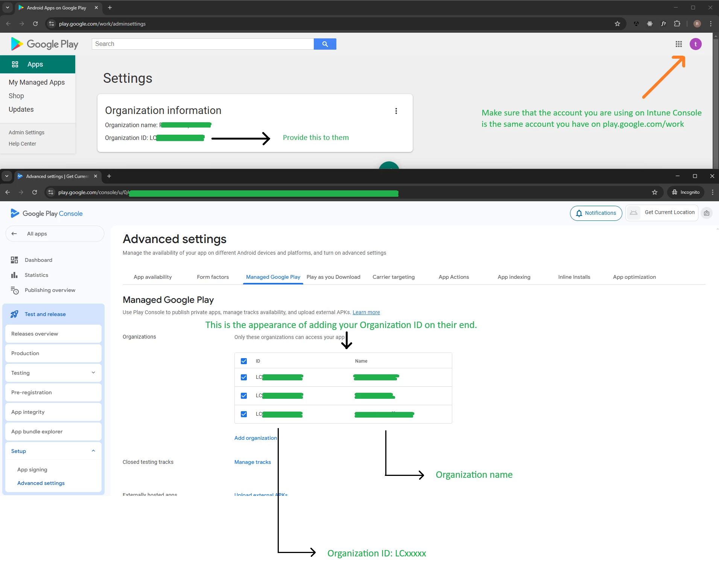Click the blue search magnifier button
The height and width of the screenshot is (588, 719).
click(325, 44)
